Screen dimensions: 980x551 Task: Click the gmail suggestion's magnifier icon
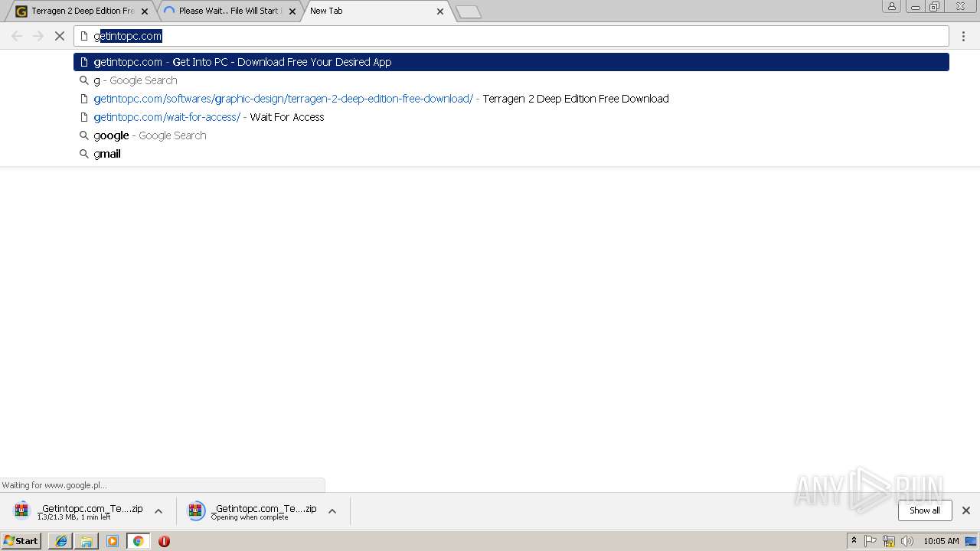coord(84,154)
